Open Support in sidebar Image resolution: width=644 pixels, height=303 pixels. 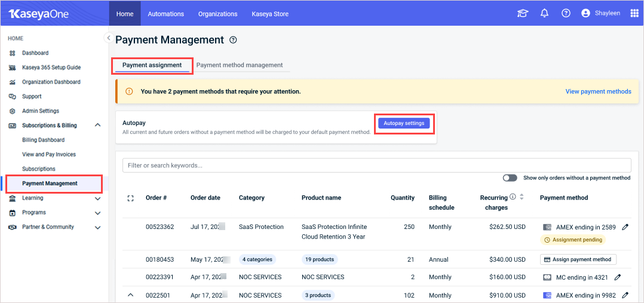(x=32, y=96)
